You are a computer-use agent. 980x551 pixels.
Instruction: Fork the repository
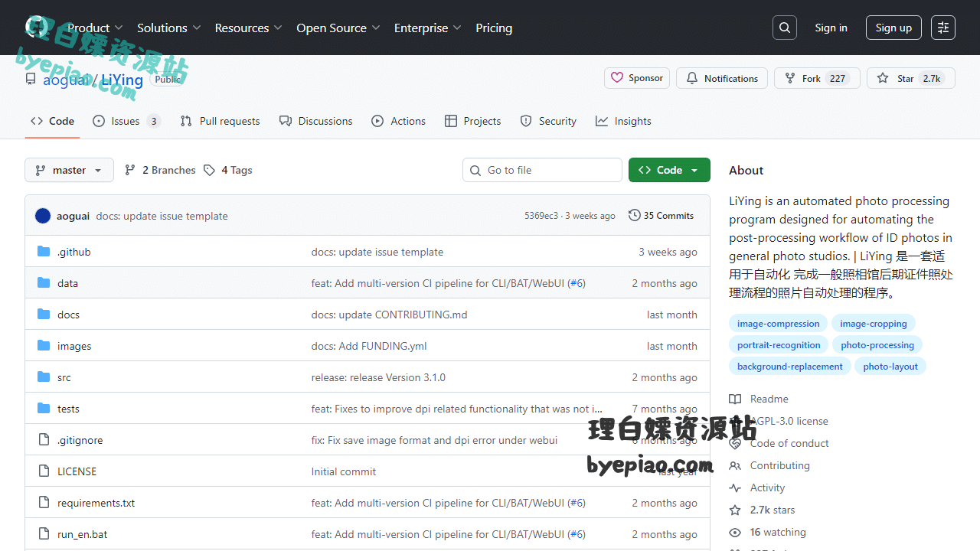coord(817,78)
